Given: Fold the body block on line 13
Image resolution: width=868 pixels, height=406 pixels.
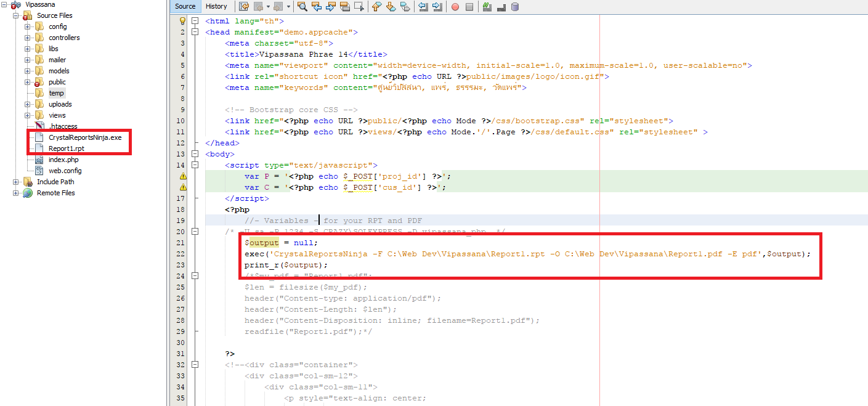Looking at the screenshot, I should coord(195,154).
